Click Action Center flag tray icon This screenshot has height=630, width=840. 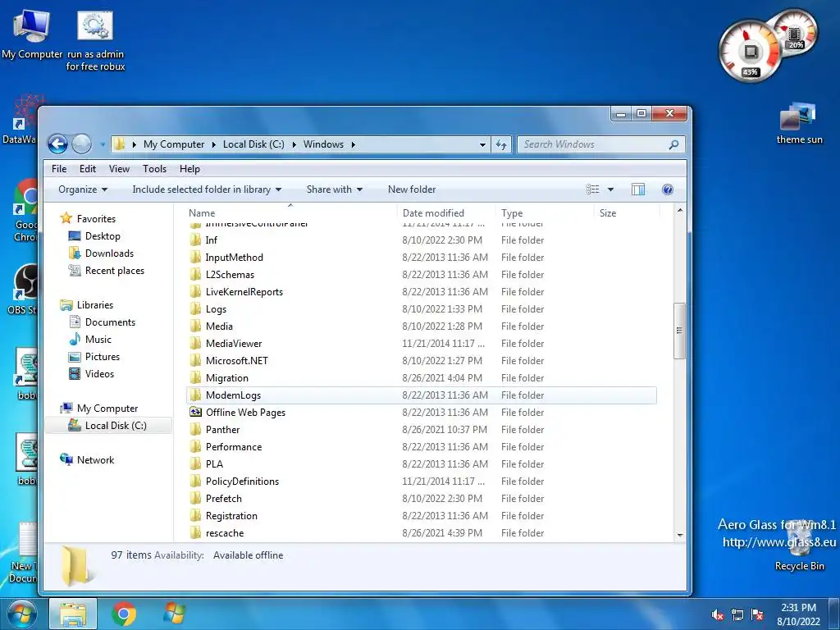757,614
